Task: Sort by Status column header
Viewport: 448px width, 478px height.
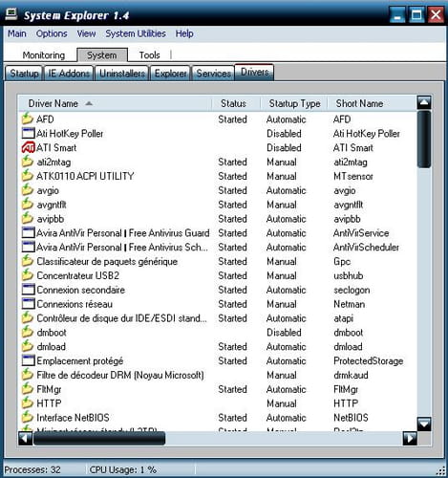Action: (236, 103)
